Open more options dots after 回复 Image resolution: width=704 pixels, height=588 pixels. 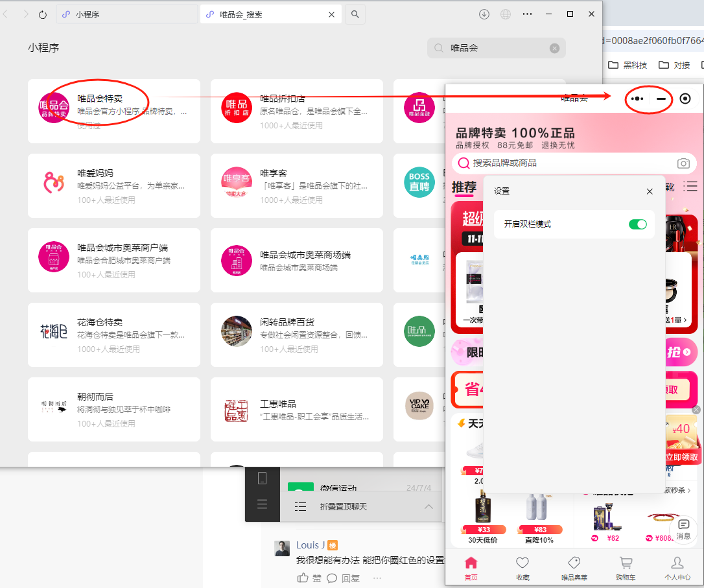(x=377, y=578)
